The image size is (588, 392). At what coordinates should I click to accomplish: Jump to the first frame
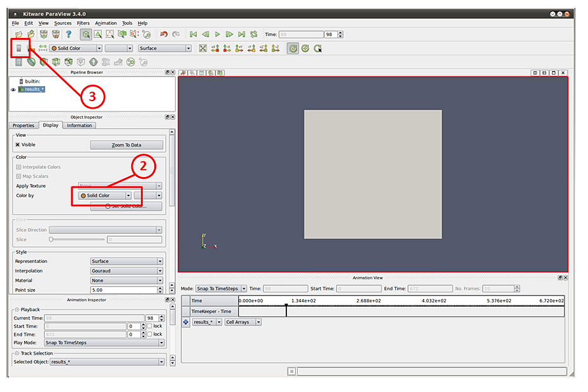coord(193,35)
